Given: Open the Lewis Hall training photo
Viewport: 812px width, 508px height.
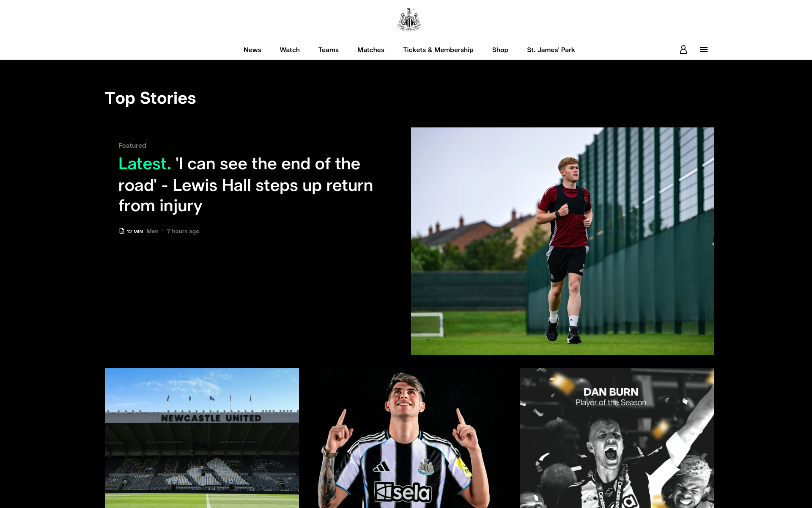Looking at the screenshot, I should pyautogui.click(x=562, y=241).
